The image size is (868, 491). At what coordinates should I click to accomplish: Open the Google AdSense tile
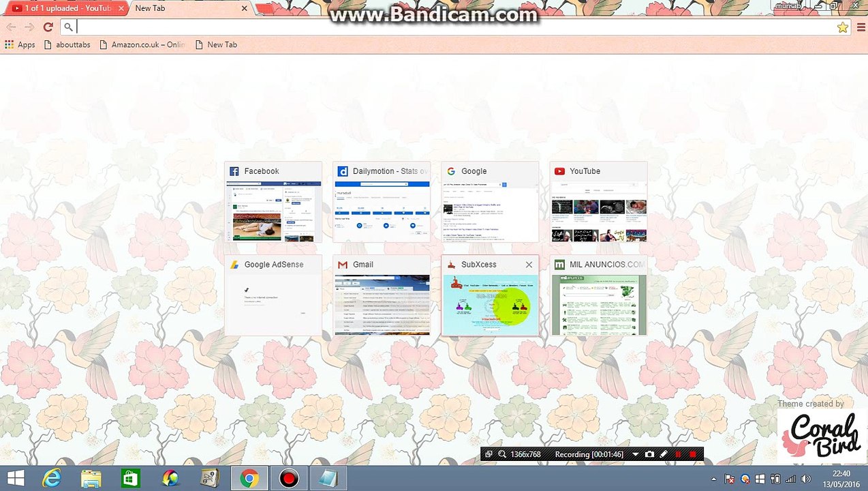pos(273,296)
